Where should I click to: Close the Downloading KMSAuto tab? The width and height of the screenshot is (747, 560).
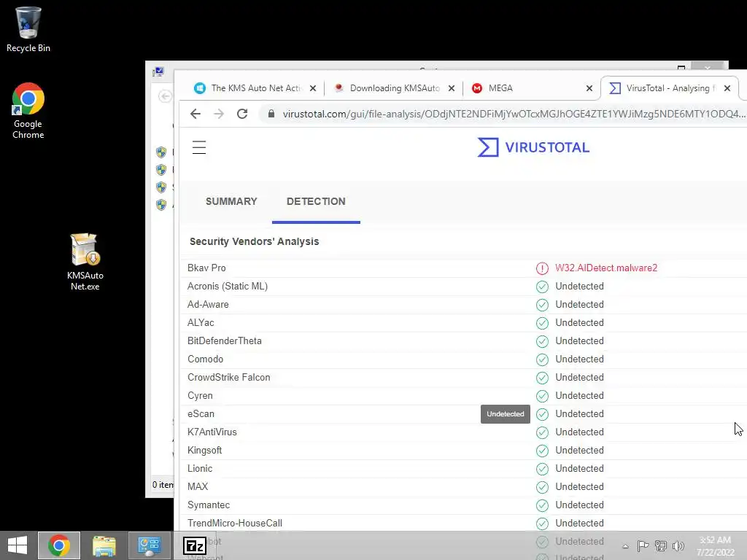[x=451, y=88]
